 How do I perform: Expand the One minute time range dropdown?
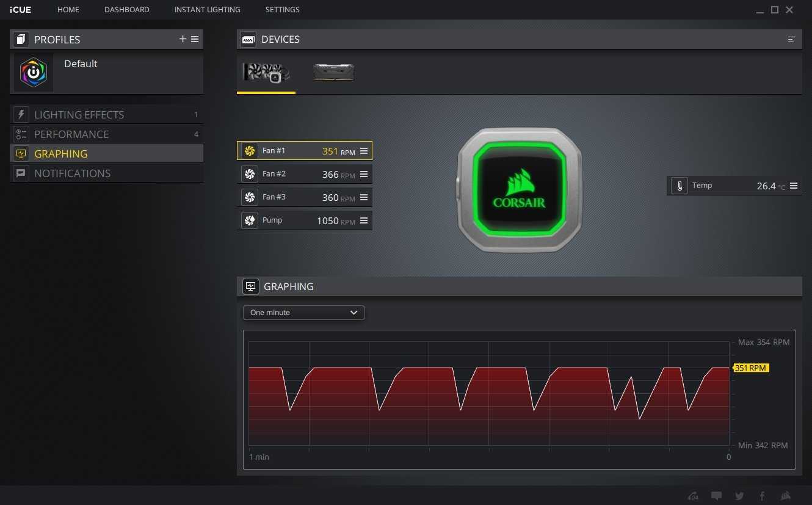303,313
